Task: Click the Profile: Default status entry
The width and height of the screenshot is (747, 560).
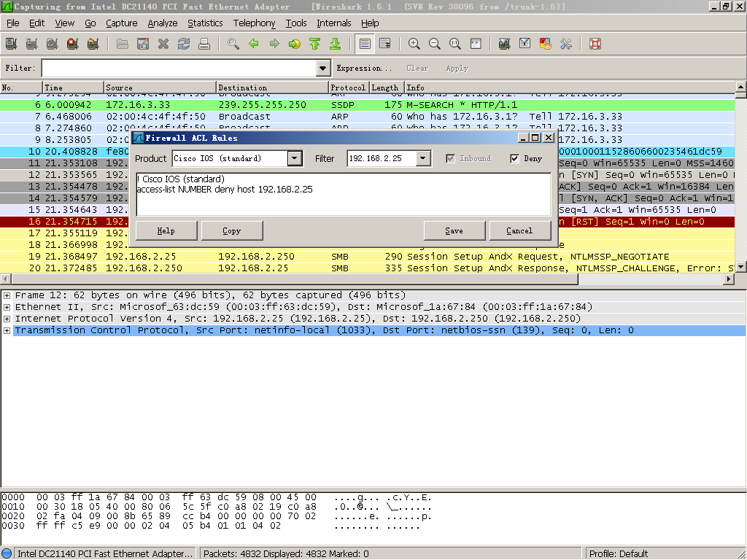Action: (x=619, y=554)
